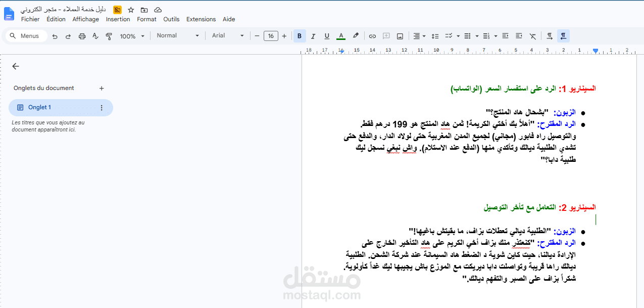The width and height of the screenshot is (644, 308).
Task: Insert a checklist
Action: 449,36
